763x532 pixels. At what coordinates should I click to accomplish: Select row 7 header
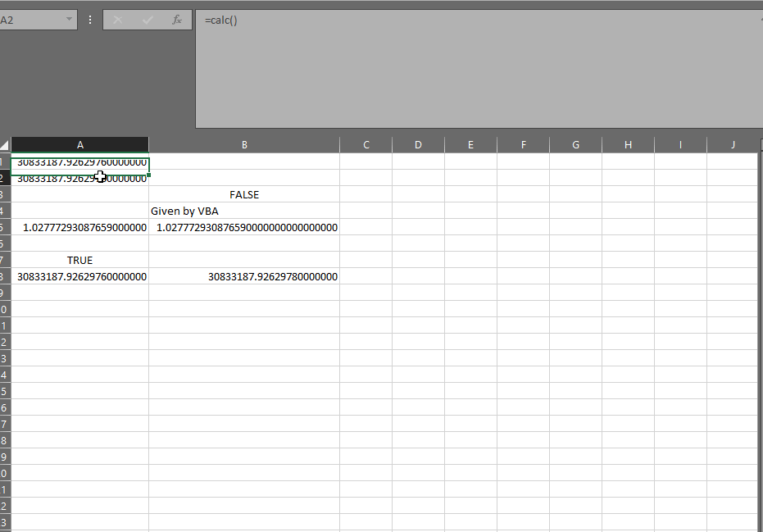point(5,260)
